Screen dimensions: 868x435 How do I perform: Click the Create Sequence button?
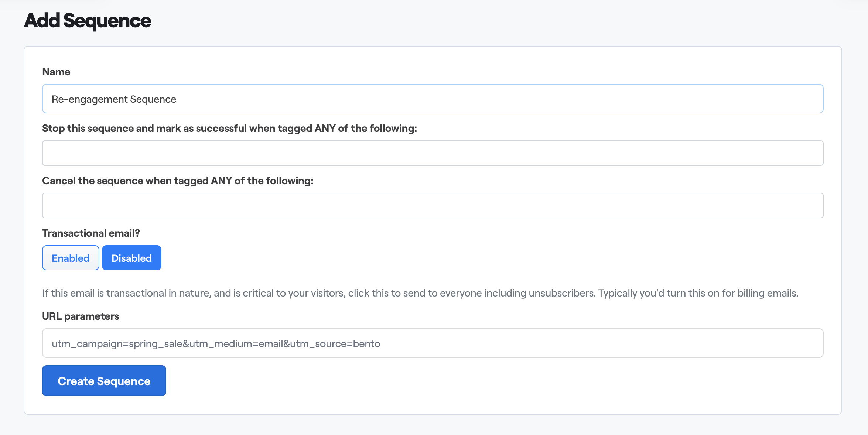click(x=104, y=381)
